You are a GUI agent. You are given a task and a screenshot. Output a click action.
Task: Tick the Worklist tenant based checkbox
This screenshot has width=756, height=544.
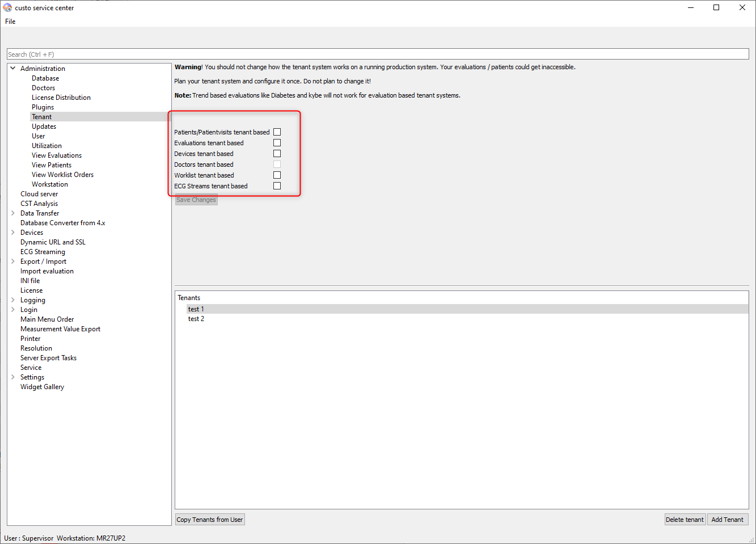pyautogui.click(x=277, y=175)
